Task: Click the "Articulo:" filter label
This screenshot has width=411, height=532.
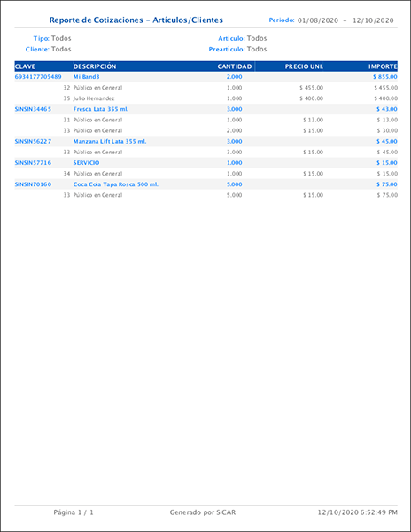Action: click(x=231, y=38)
